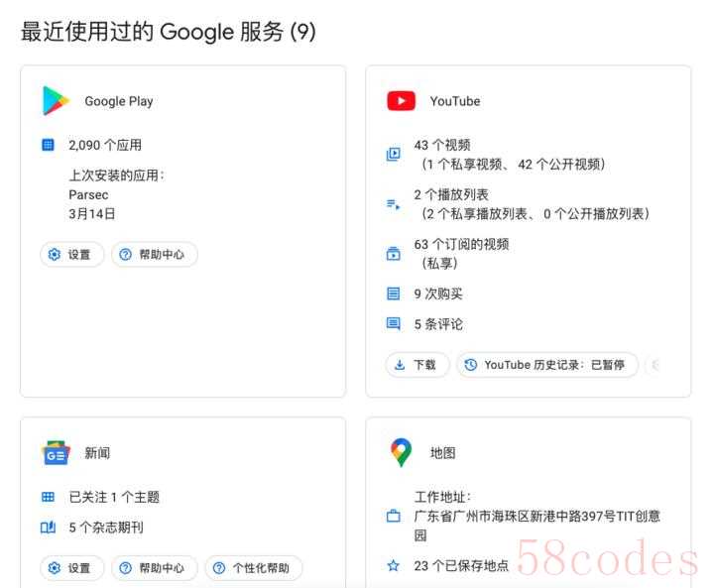Image resolution: width=714 pixels, height=588 pixels.
Task: Click the magazine icon beside 5 个杂志期刊
Action: click(48, 528)
